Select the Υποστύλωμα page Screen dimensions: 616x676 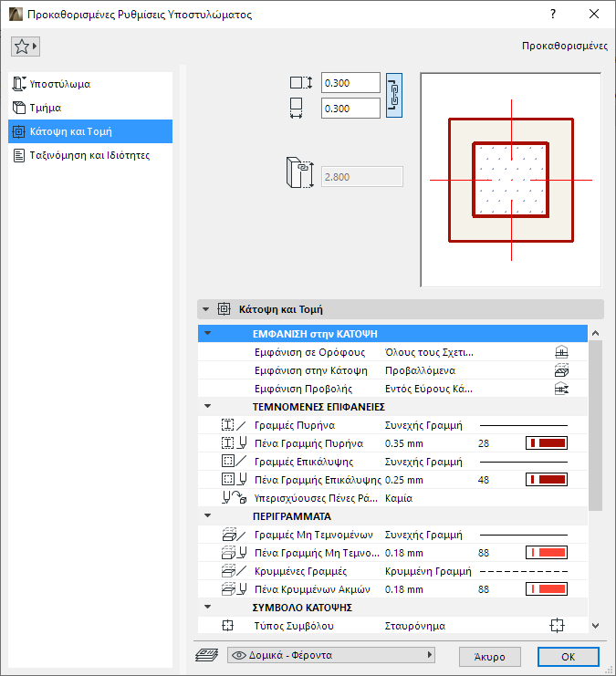point(90,84)
